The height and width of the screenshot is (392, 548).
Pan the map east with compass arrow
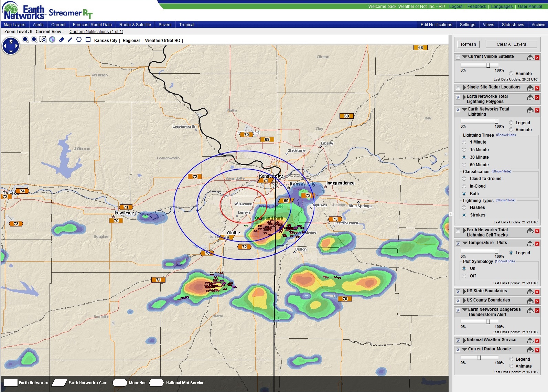click(17, 46)
